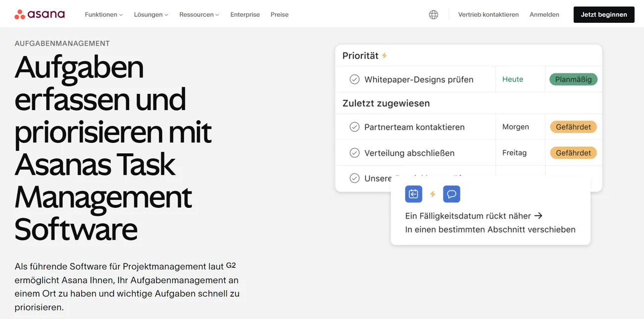Click 'Ein Fälligkeitsdatum rückt näher' text

(468, 216)
